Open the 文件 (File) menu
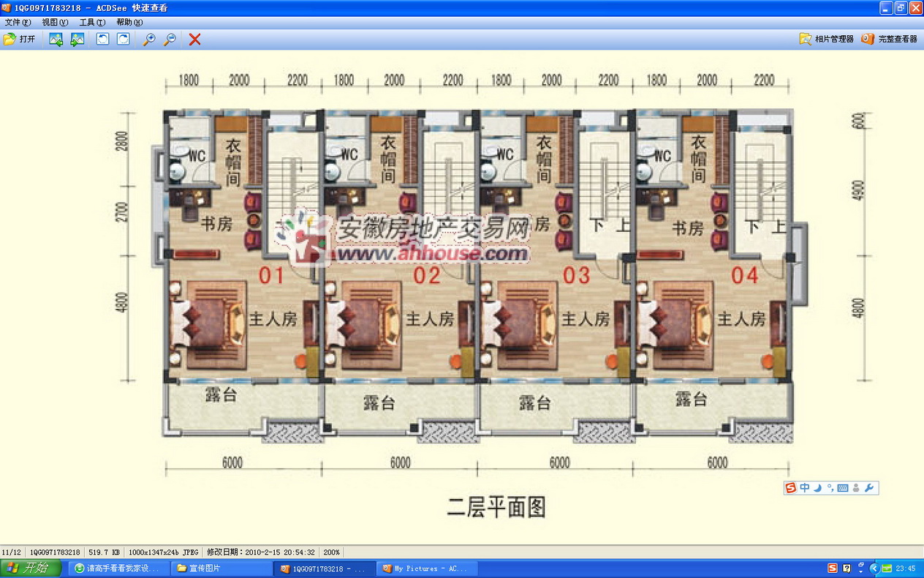924x578 pixels. [x=18, y=23]
